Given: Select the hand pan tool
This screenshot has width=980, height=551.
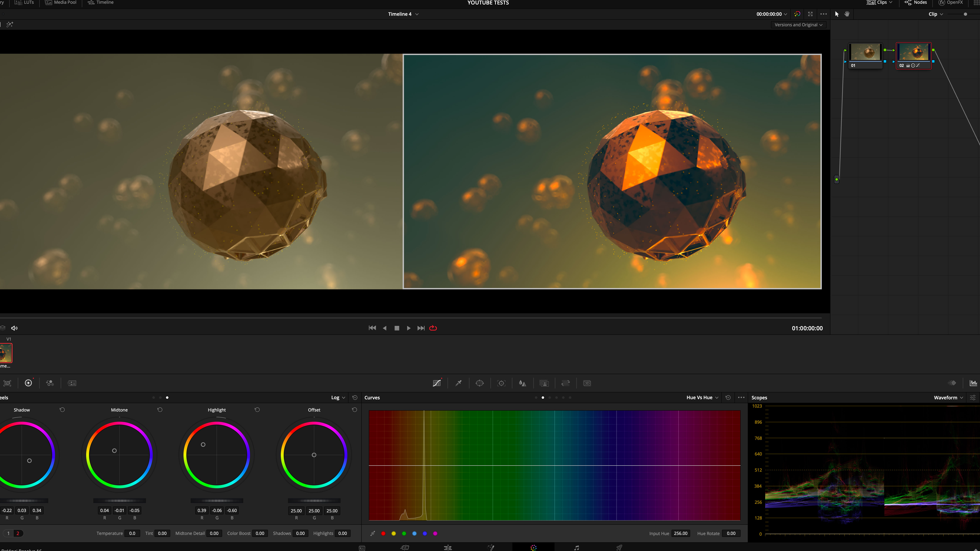Looking at the screenshot, I should click(847, 14).
